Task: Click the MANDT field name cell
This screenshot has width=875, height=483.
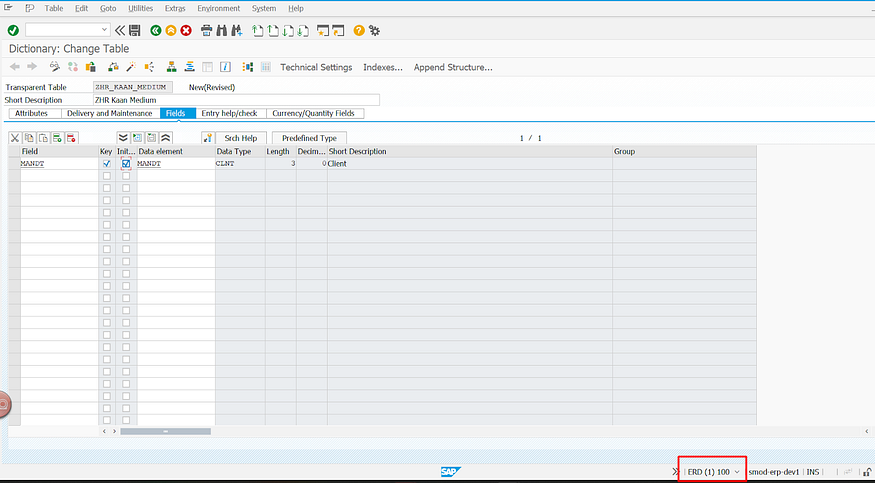Action: [59, 164]
